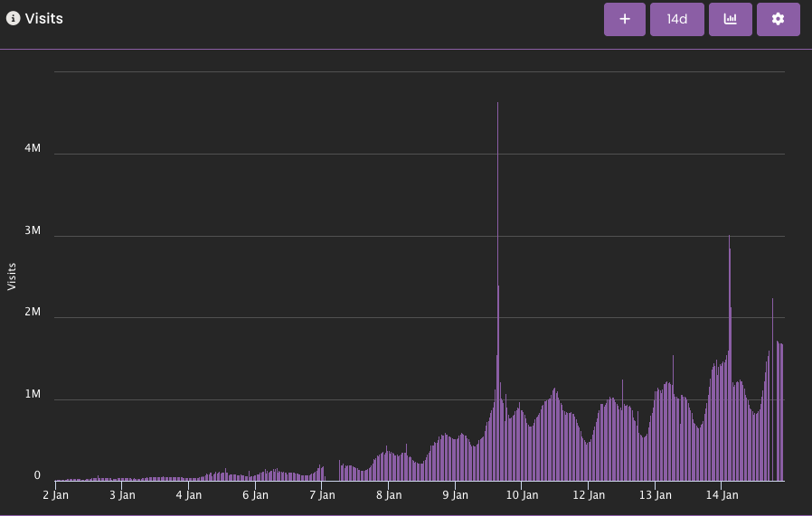
Task: Click the 3M spike bar at 14 Jan
Action: (x=729, y=358)
